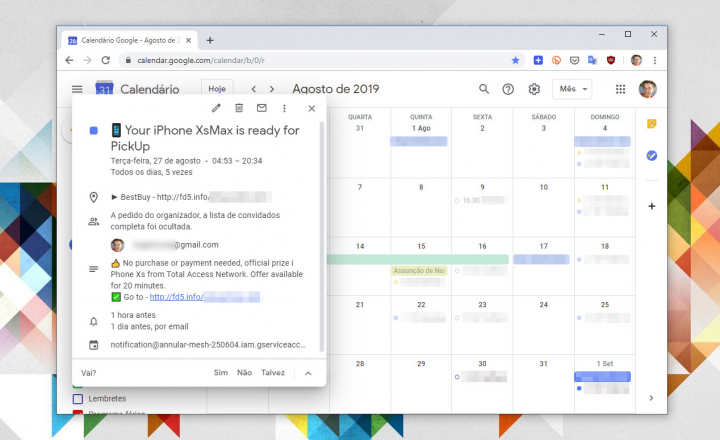Collapse the side panel with the arrow

click(651, 398)
